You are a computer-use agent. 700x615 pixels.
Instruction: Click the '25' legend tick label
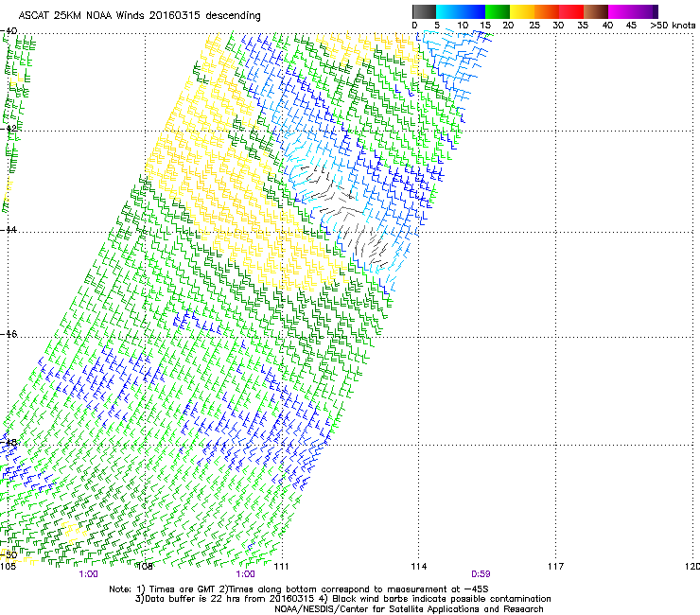(x=534, y=26)
